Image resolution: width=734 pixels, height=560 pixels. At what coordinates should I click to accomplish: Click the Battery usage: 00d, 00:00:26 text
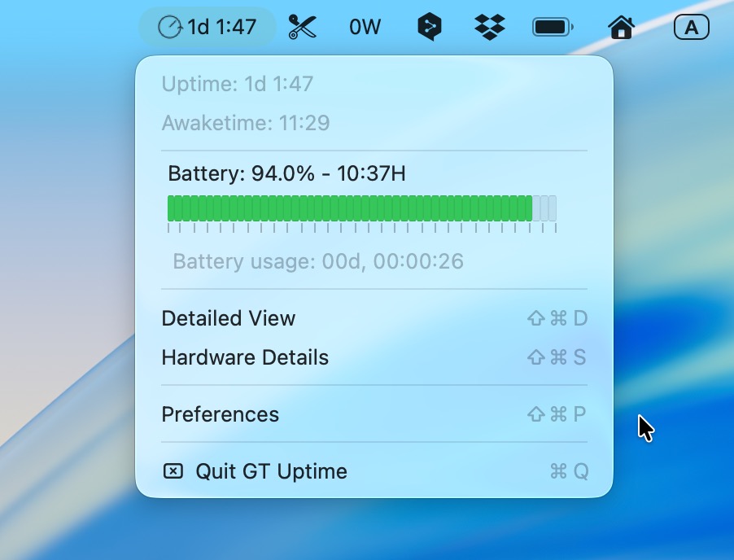[318, 261]
